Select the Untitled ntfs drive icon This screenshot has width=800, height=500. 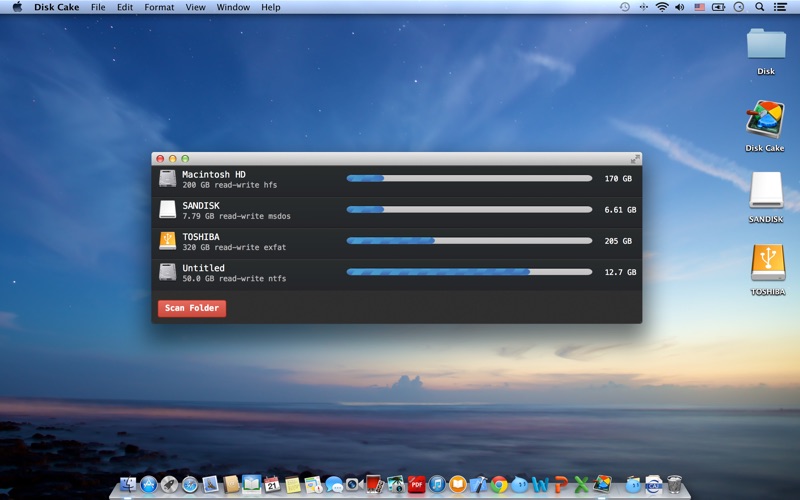tap(167, 272)
